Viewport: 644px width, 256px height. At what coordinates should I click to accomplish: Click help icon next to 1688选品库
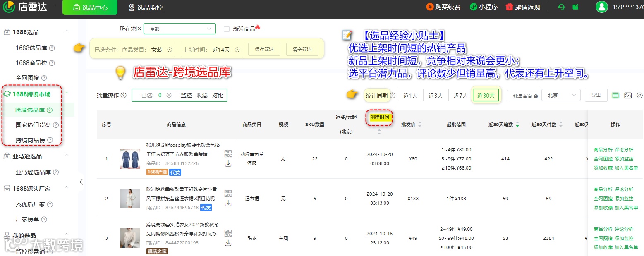click(52, 48)
